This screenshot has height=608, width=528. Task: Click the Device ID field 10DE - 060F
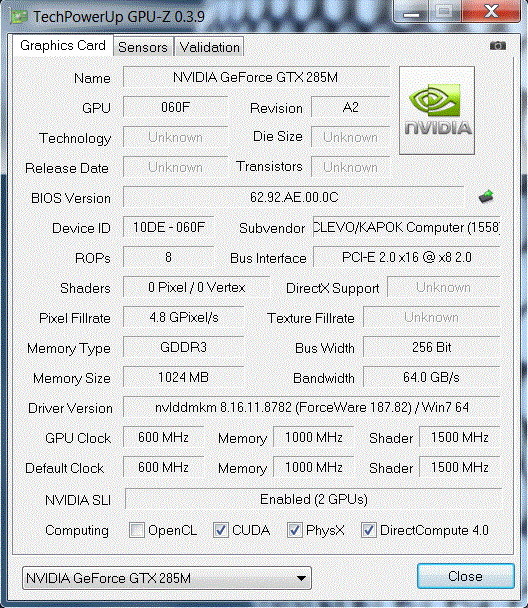click(x=169, y=227)
